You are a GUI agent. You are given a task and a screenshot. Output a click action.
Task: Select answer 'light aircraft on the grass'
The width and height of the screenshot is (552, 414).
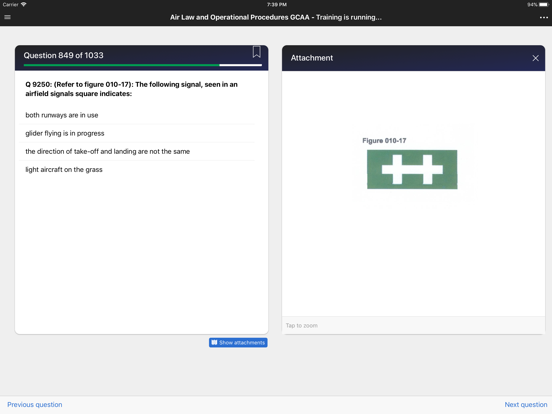point(137,170)
